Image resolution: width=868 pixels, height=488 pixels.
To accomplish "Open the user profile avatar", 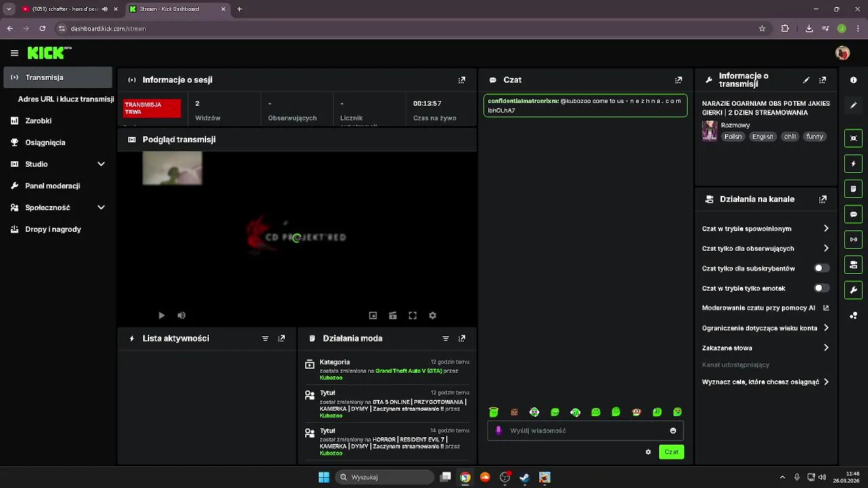I will point(843,53).
